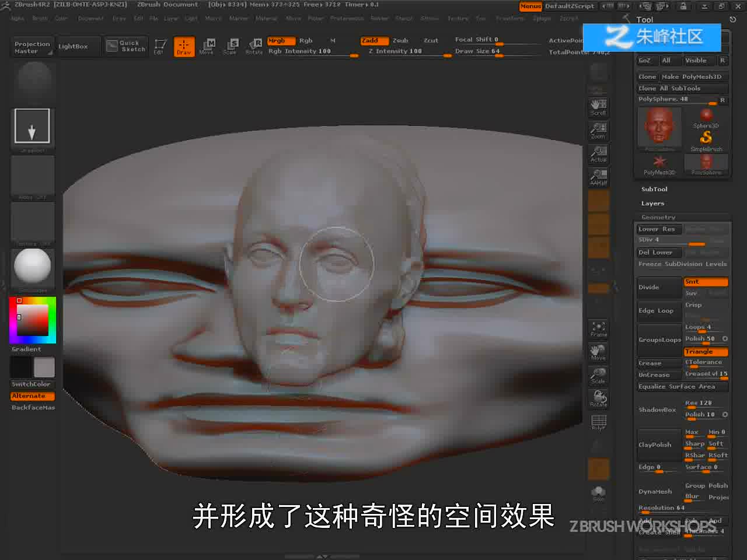Click the Solo mode icon
747x560 pixels.
point(598,494)
